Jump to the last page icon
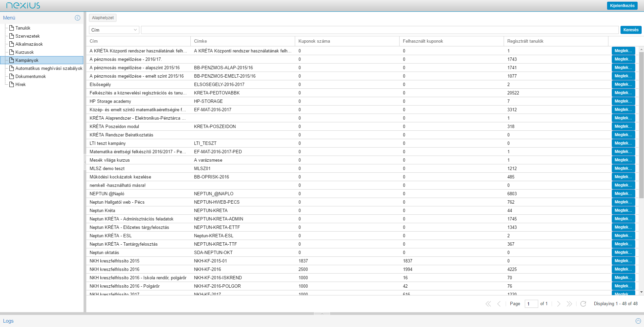This screenshot has height=327, width=644. coord(569,304)
